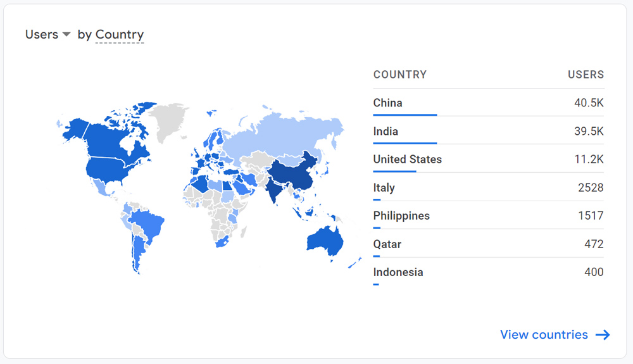Image resolution: width=633 pixels, height=364 pixels.
Task: Click the USERS column header
Action: coord(586,75)
